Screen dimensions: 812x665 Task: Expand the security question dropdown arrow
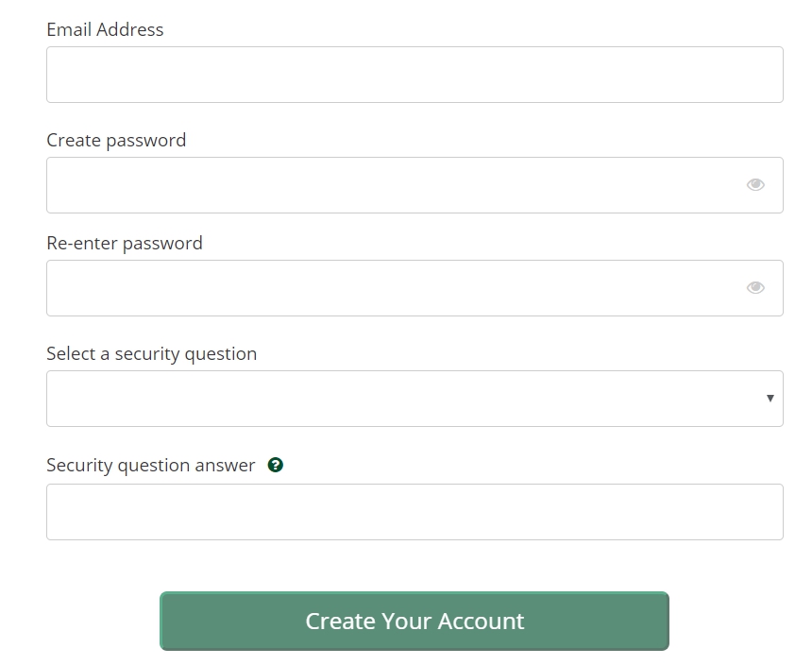770,399
